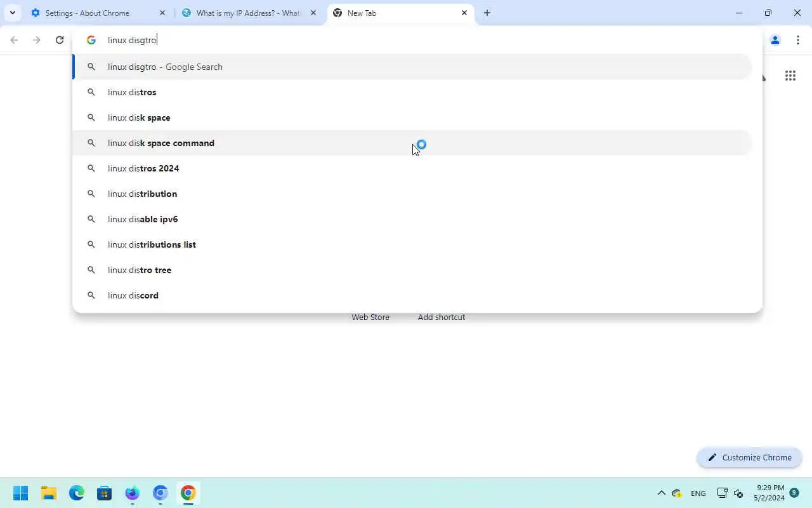The image size is (812, 508).
Task: Choose the 'linux distros' suggestion
Action: [x=413, y=92]
